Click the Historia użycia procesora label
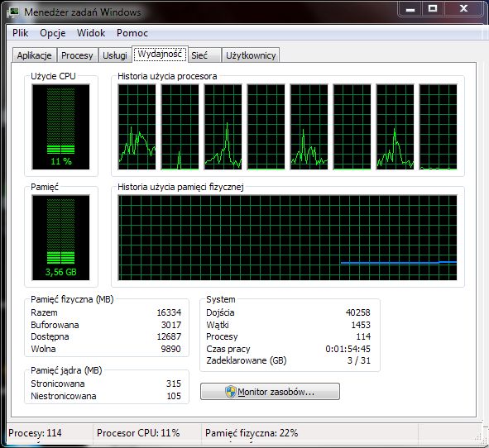This screenshot has width=489, height=448. (167, 76)
